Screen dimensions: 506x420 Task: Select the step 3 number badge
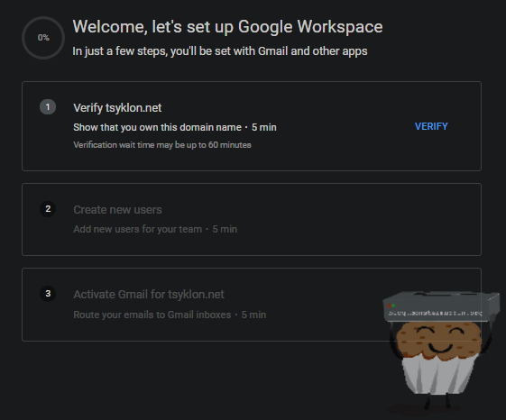48,294
